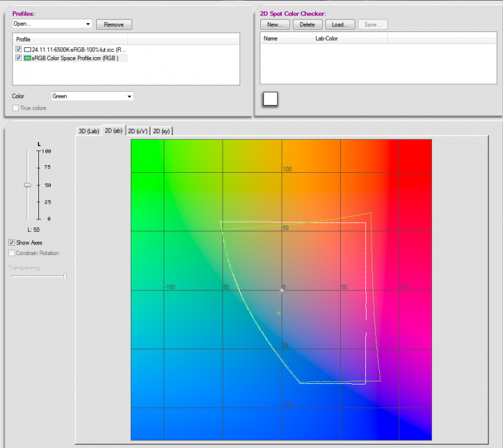Viewport: 503px width, 448px height.
Task: Click the Load... spot colors button
Action: (x=340, y=25)
